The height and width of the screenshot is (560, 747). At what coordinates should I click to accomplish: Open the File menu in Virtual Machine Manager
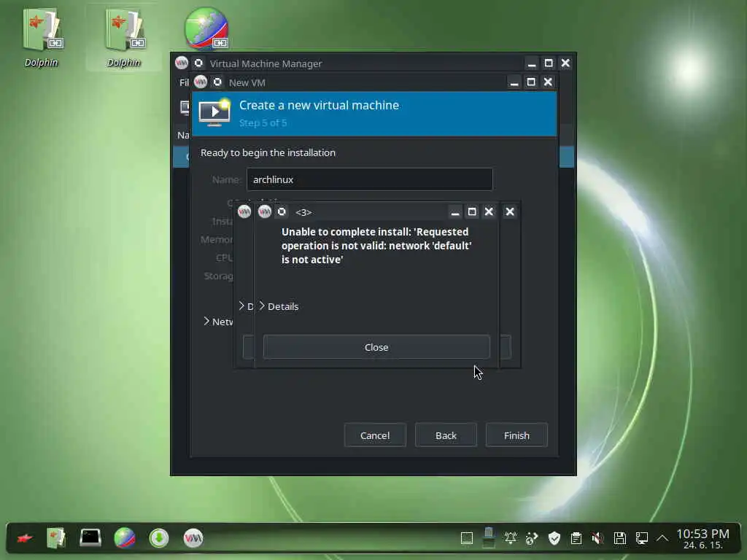(184, 82)
